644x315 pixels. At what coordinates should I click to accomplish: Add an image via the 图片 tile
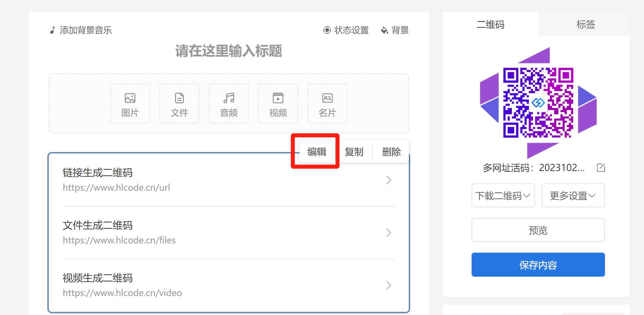click(130, 103)
